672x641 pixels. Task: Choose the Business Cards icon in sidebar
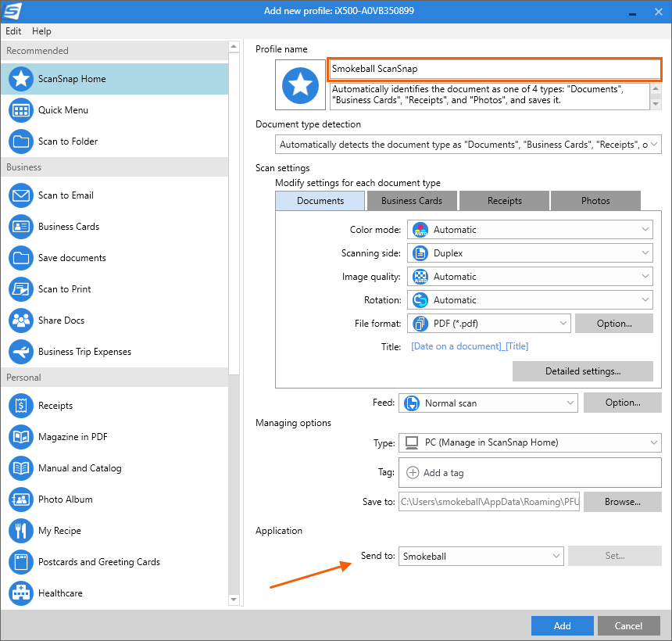20,227
